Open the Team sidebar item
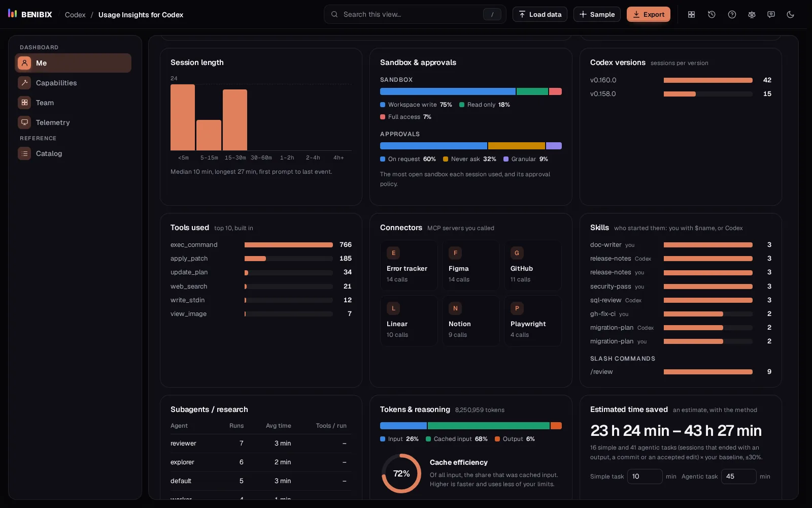This screenshot has width=812, height=508. (x=73, y=103)
